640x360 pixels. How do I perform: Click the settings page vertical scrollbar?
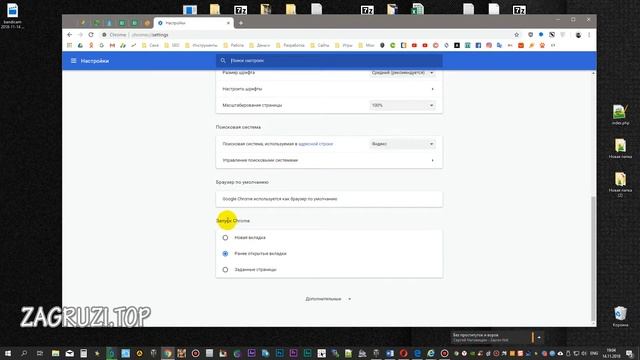[593, 258]
